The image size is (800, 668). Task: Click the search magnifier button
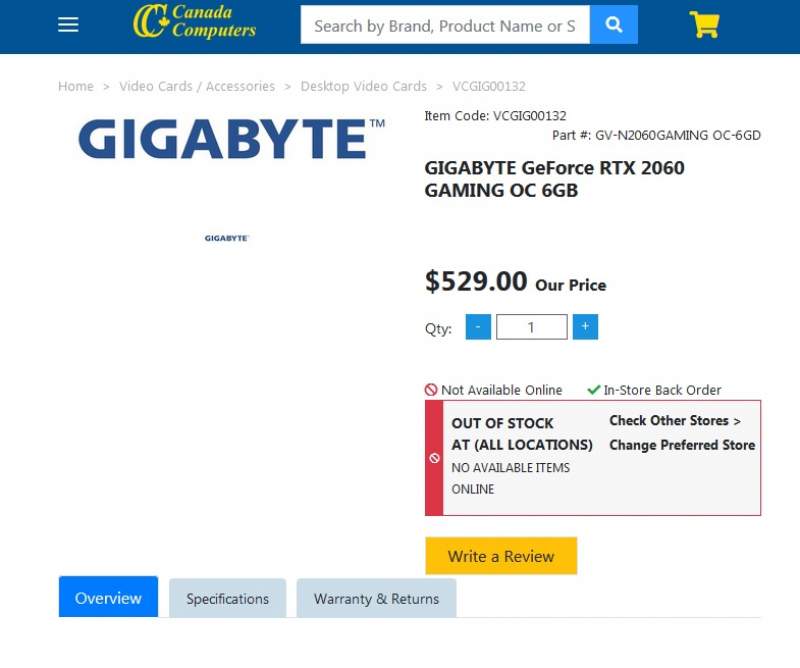coord(613,23)
